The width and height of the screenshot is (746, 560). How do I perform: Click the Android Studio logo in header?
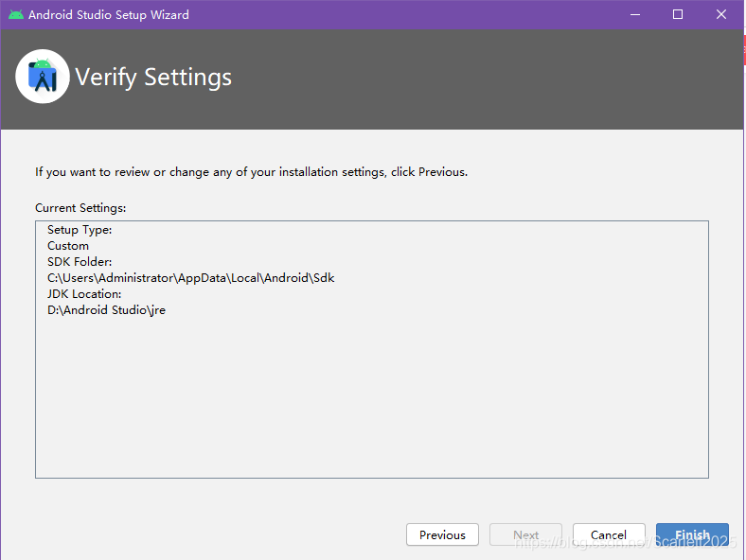[x=43, y=77]
